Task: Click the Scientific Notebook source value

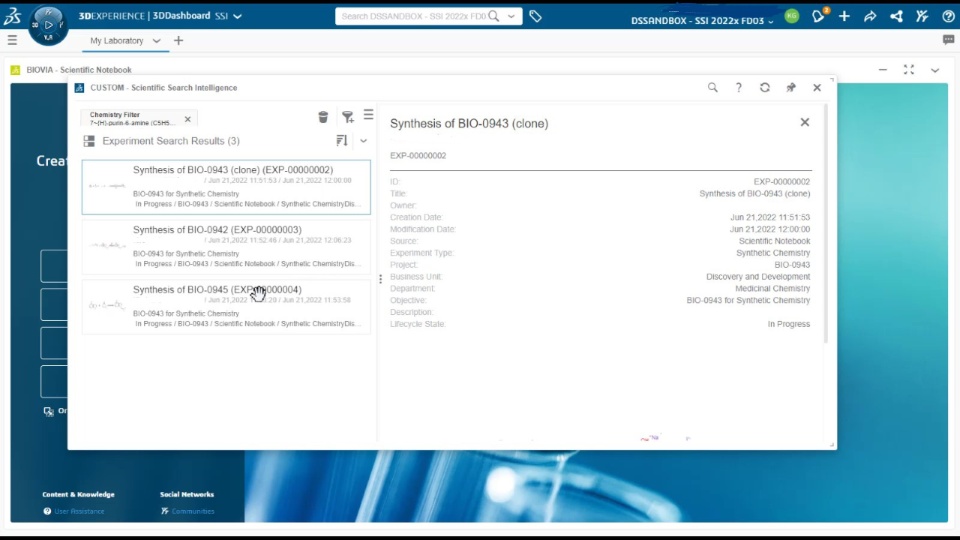Action: click(x=774, y=241)
